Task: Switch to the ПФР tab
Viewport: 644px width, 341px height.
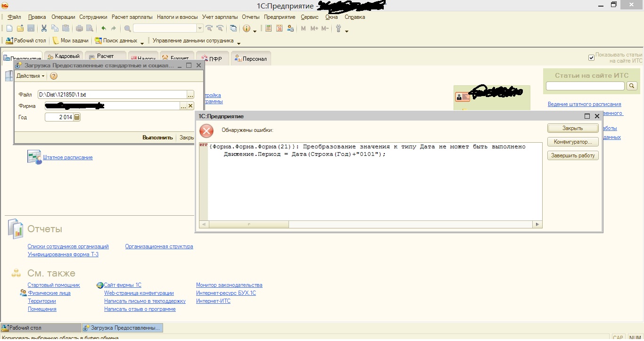Action: point(212,58)
